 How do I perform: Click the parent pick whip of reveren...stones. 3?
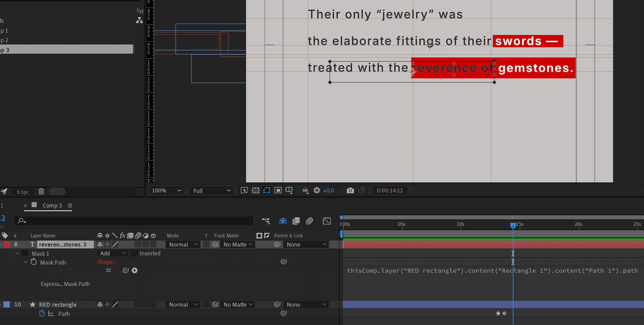[277, 244]
